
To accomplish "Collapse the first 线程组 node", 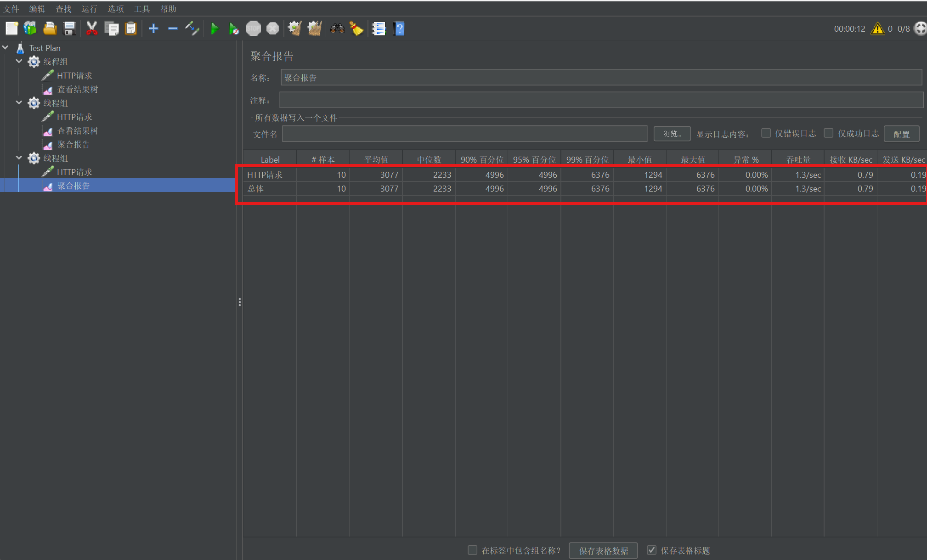I will click(x=19, y=62).
